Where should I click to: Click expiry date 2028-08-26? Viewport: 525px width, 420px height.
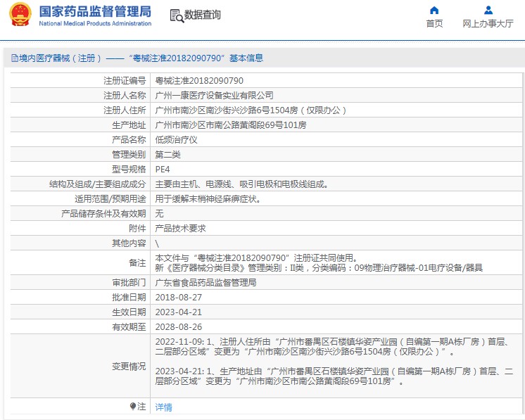click(179, 326)
